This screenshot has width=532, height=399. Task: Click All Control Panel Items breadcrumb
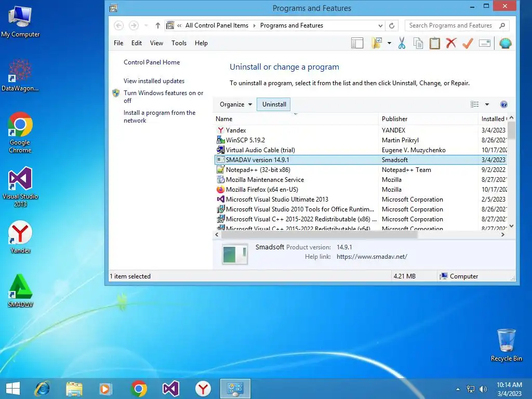[x=217, y=25]
